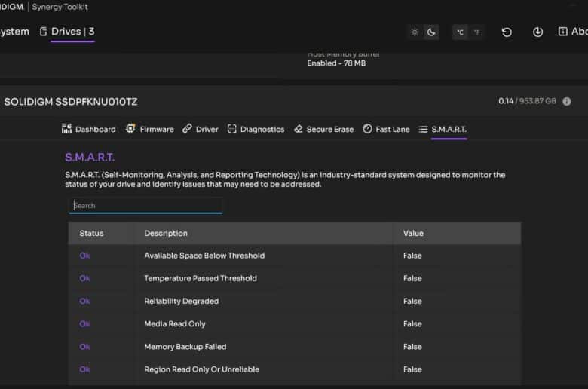The height and width of the screenshot is (389, 588).
Task: Open the About section
Action: [574, 32]
